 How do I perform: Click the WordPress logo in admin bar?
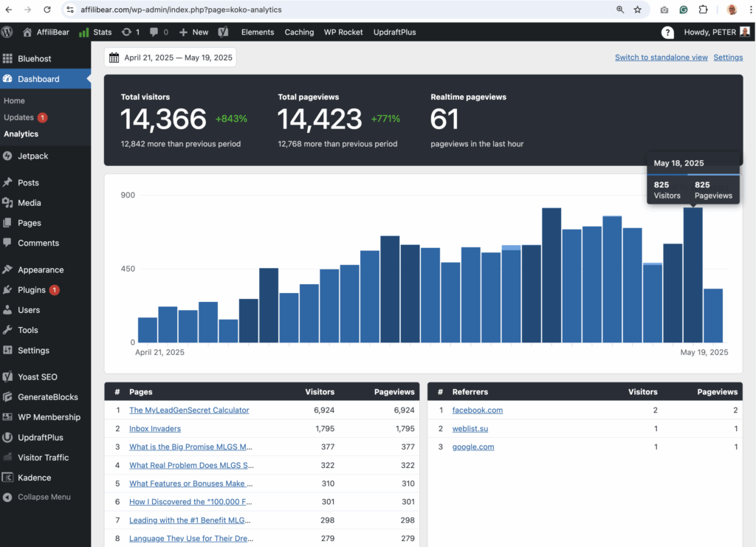tap(7, 32)
